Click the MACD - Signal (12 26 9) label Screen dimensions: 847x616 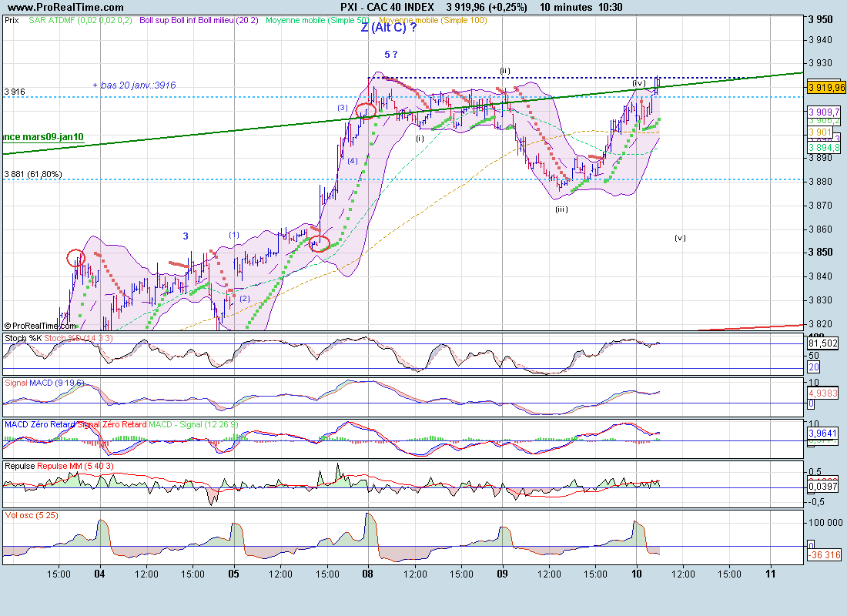click(x=193, y=424)
